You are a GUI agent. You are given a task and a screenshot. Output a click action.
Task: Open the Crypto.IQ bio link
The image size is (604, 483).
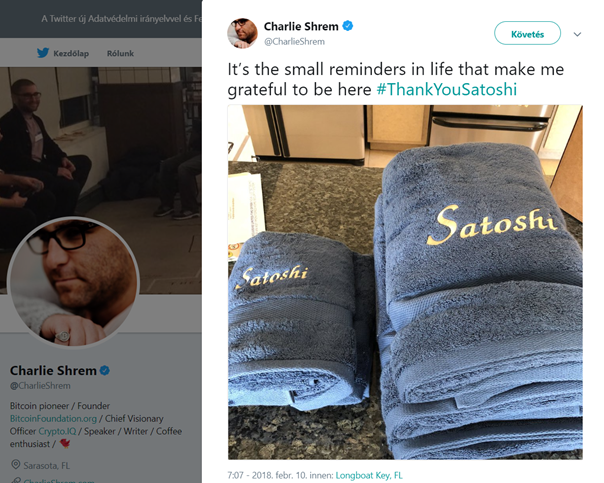click(57, 431)
